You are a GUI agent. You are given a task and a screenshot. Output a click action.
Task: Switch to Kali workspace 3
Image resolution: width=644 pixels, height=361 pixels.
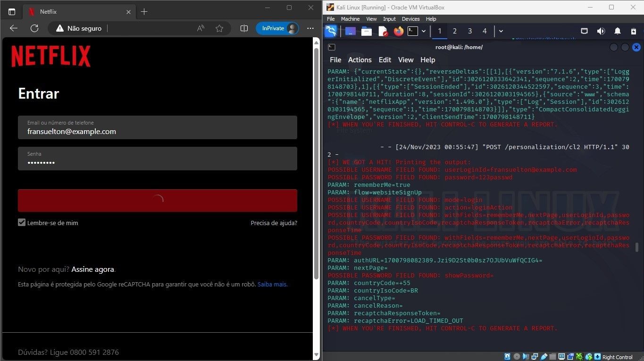pos(470,31)
